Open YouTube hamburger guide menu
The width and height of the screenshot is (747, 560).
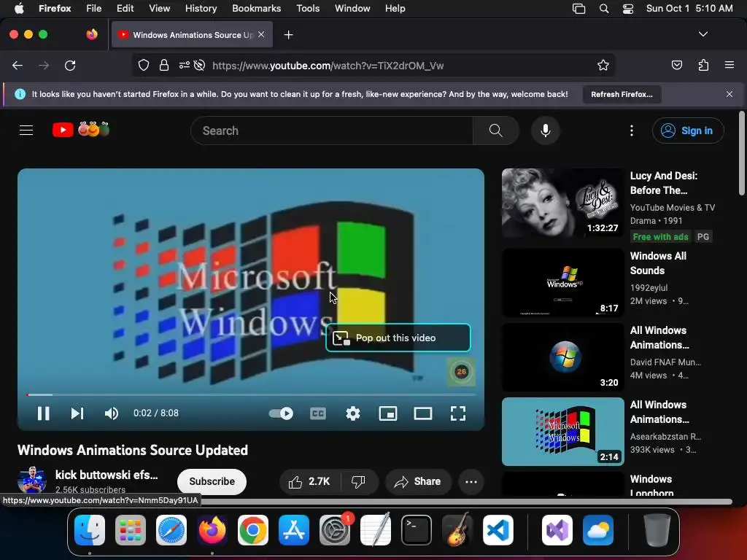(x=26, y=130)
